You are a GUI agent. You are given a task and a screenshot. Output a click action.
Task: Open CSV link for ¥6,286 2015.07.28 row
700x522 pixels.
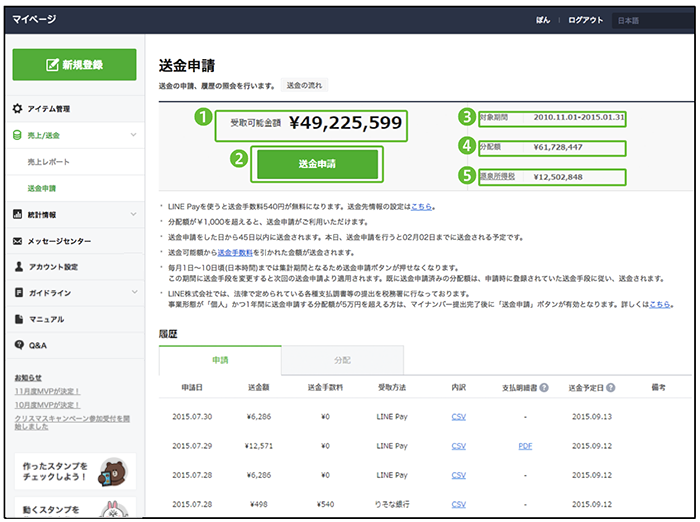[x=458, y=475]
